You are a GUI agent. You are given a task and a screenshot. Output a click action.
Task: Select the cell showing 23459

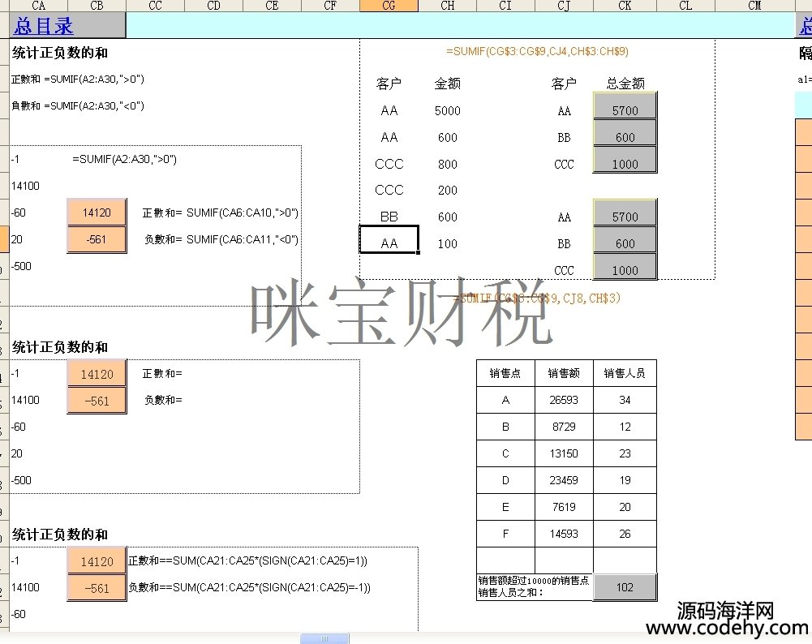click(564, 480)
